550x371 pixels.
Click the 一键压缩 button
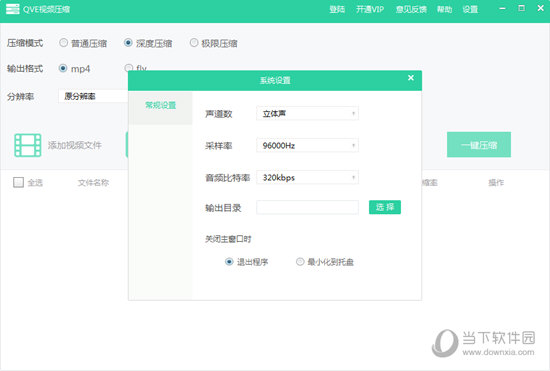click(x=479, y=145)
